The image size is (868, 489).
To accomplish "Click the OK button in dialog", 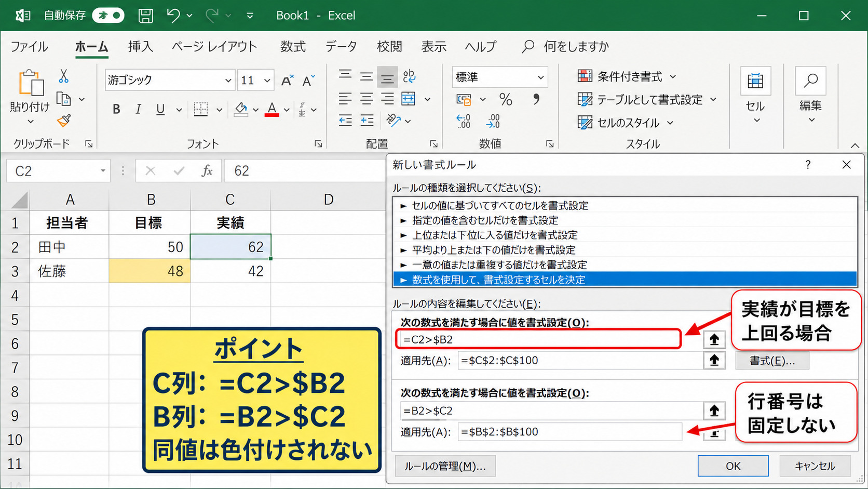I will pyautogui.click(x=733, y=466).
